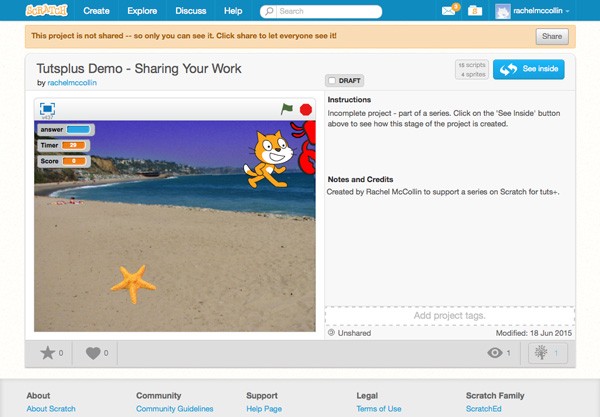The height and width of the screenshot is (417, 600).
Task: Open the Community Guidelines link
Action: click(174, 409)
